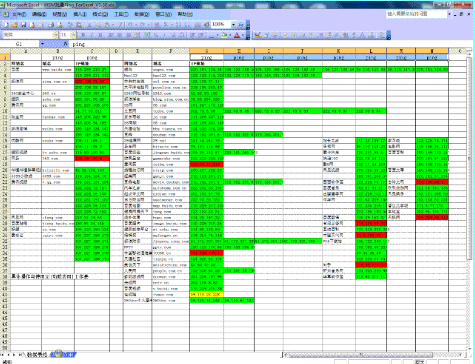Click the yellow fill color bucket icon

point(225,35)
